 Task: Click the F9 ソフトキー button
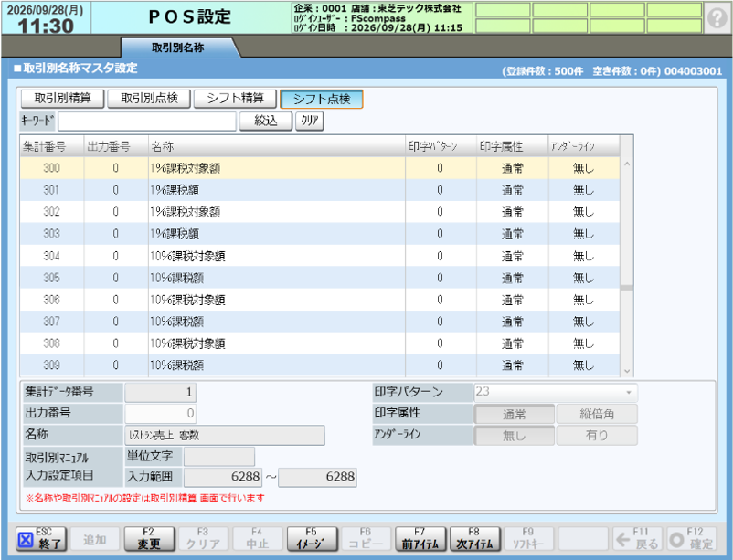(x=528, y=539)
